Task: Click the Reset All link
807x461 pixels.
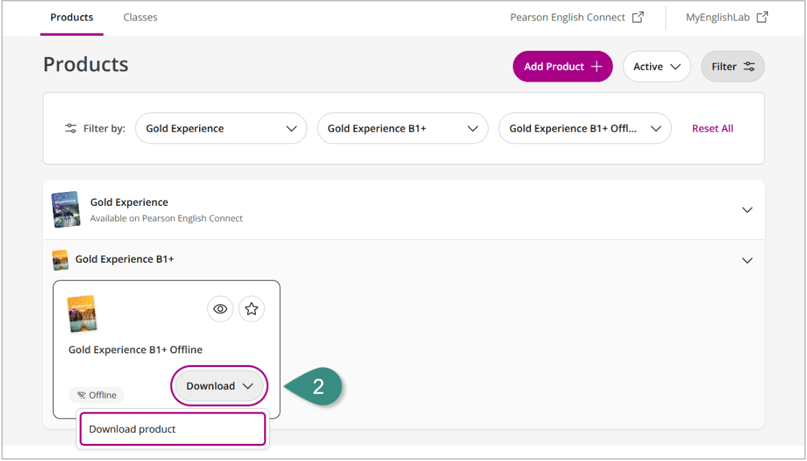Action: tap(712, 128)
